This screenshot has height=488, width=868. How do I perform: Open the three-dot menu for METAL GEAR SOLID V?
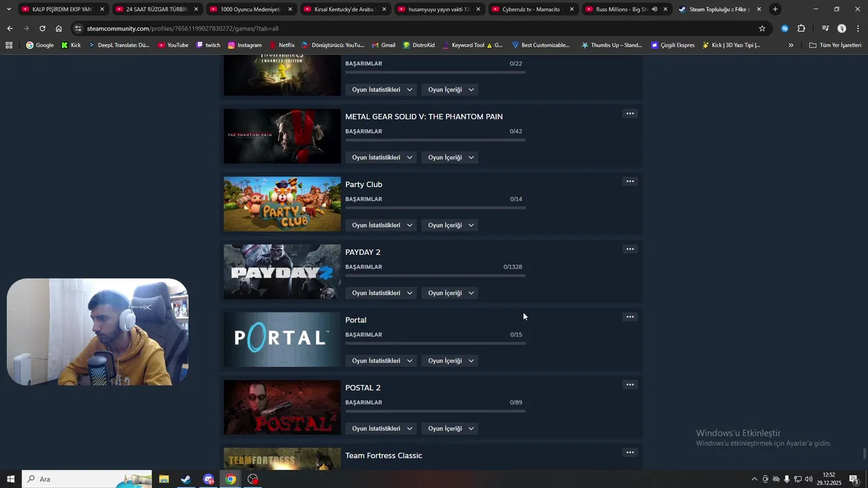630,114
